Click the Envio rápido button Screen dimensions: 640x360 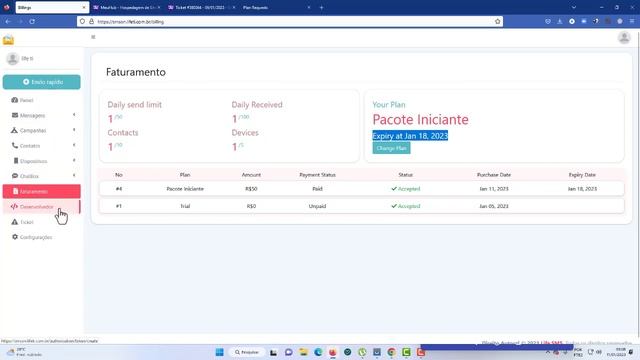pyautogui.click(x=41, y=82)
